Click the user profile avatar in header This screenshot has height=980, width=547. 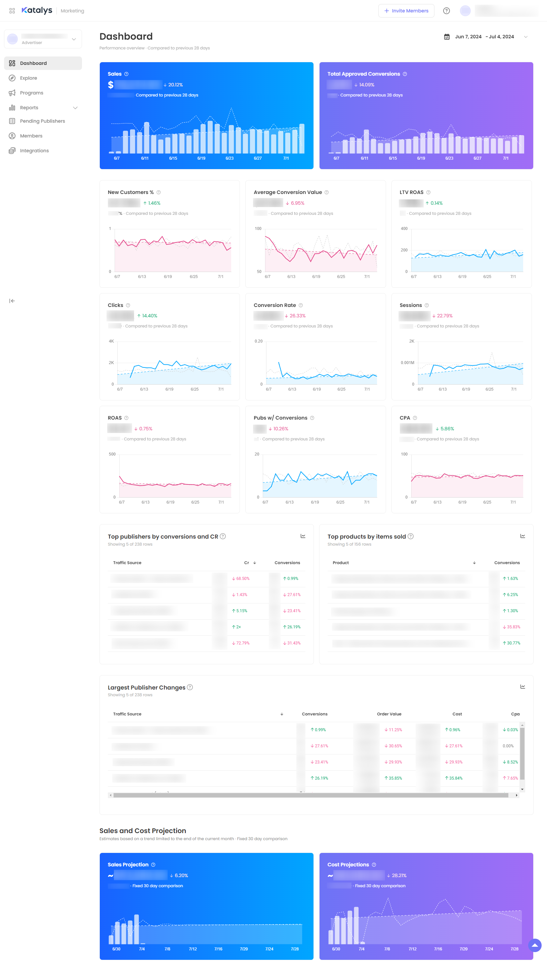tap(465, 11)
